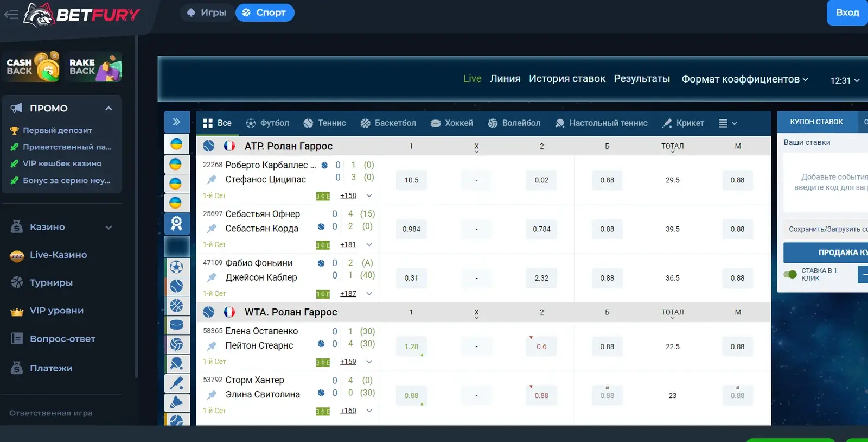Filter by Волейбол in top bar
This screenshot has height=442, width=868.
coord(514,123)
